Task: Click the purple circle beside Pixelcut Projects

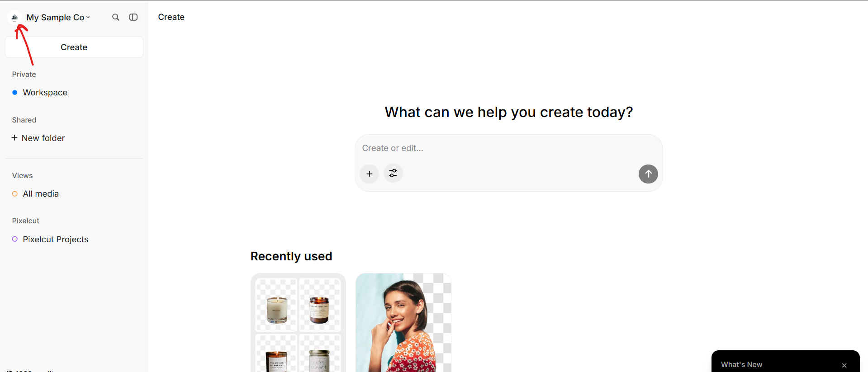Action: pyautogui.click(x=15, y=239)
